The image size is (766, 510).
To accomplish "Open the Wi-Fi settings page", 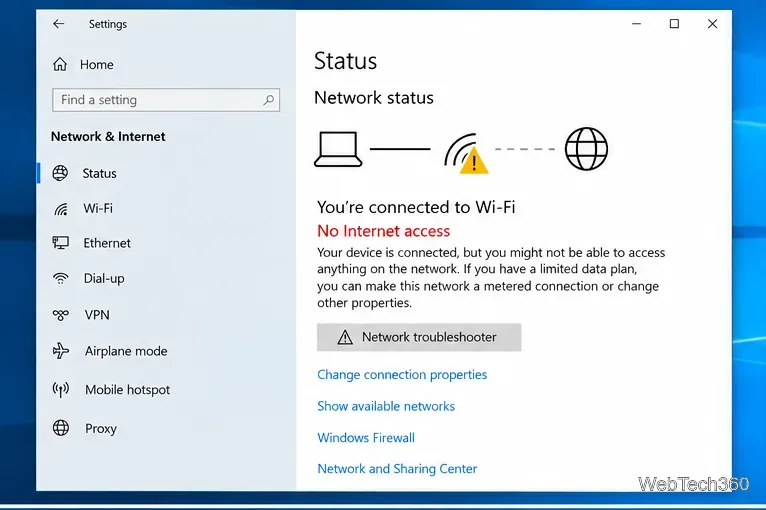I will pyautogui.click(x=98, y=209).
